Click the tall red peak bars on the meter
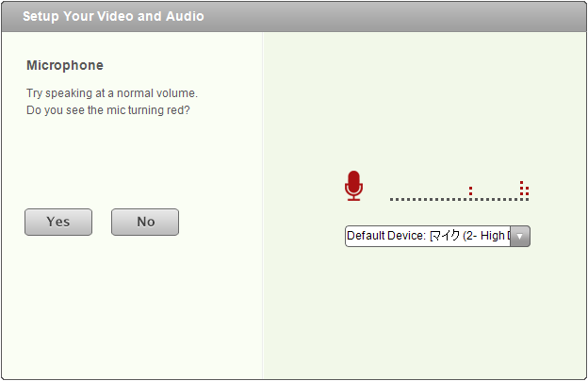This screenshot has width=588, height=381. coord(524,190)
